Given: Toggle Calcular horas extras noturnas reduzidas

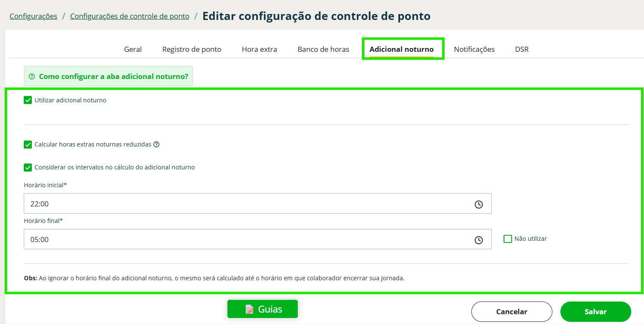Looking at the screenshot, I should [28, 144].
